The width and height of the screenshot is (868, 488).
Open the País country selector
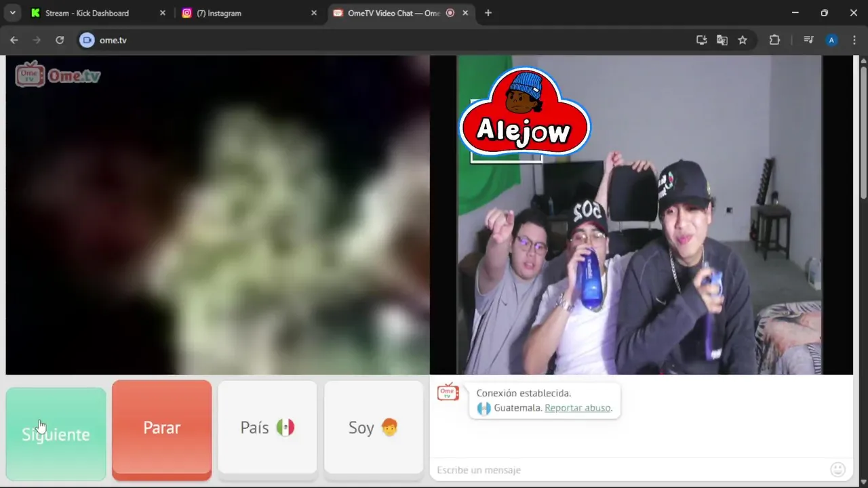[x=267, y=428]
